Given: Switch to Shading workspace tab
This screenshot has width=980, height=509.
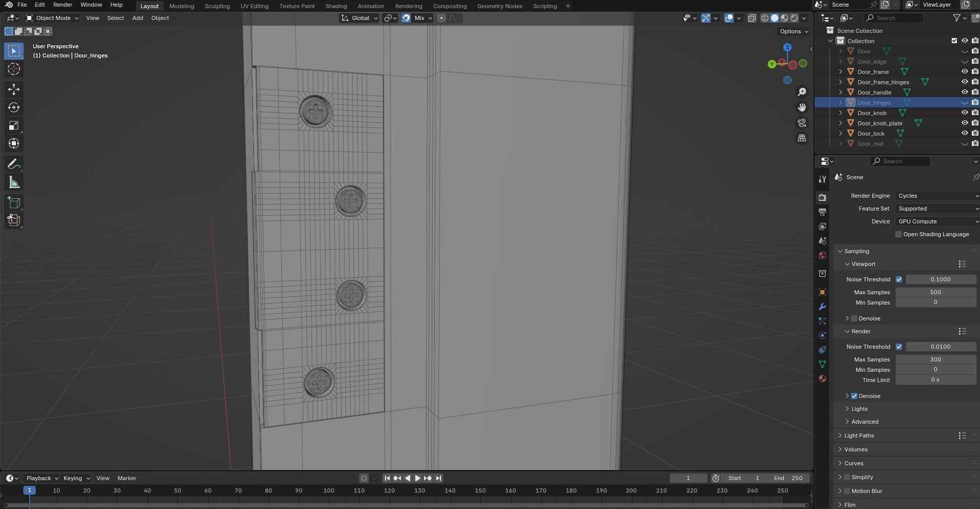Looking at the screenshot, I should (336, 6).
